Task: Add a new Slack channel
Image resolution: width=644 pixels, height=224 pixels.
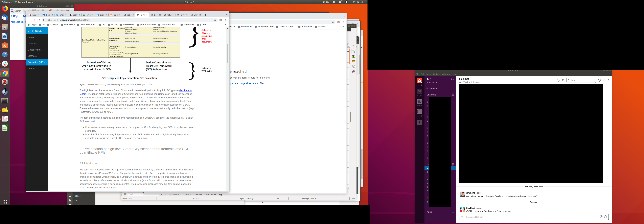Action: (x=453, y=95)
